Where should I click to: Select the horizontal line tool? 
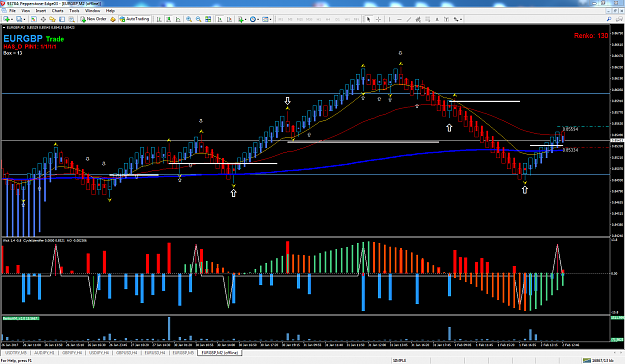[399, 19]
